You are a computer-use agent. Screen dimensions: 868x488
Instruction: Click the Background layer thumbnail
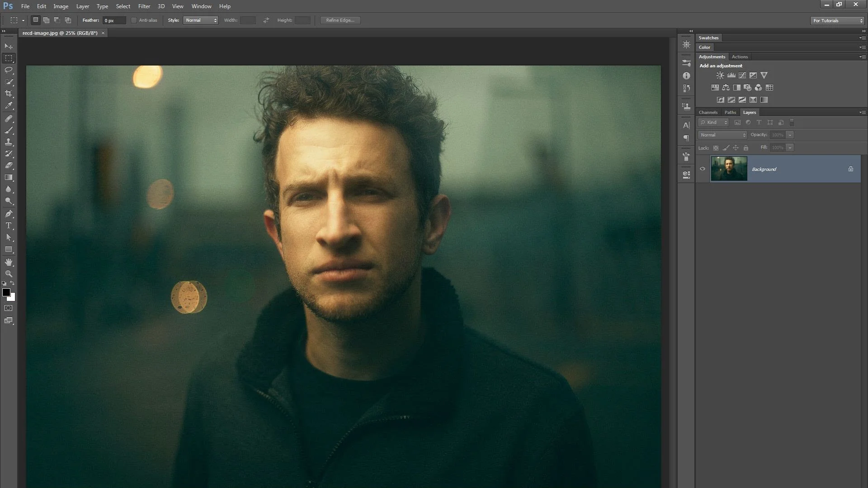[x=729, y=169]
